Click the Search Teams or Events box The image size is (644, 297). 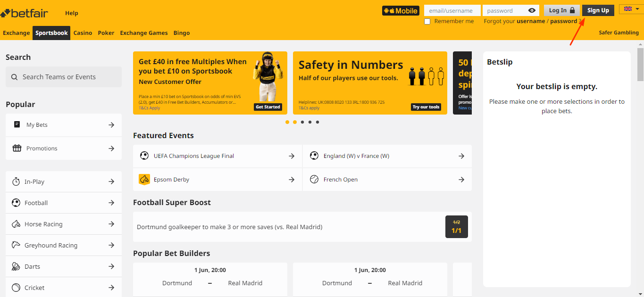[64, 77]
